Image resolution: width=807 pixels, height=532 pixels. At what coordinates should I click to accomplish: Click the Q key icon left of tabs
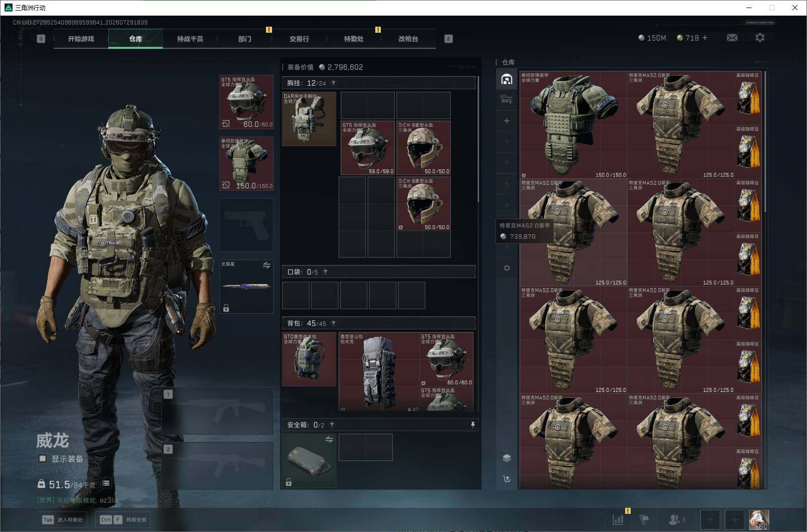41,39
